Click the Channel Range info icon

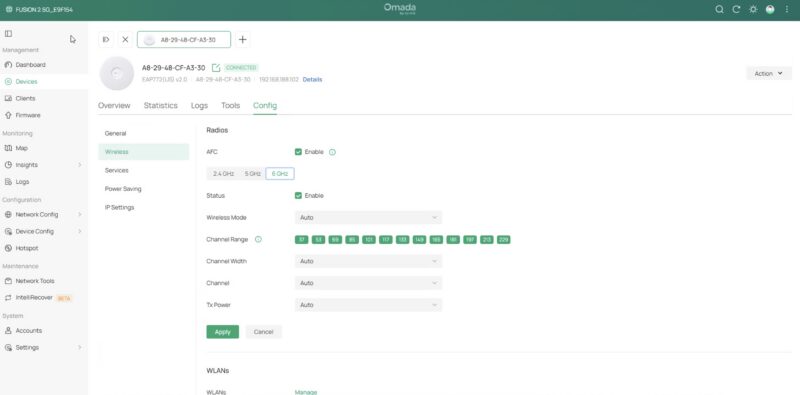[x=258, y=239]
